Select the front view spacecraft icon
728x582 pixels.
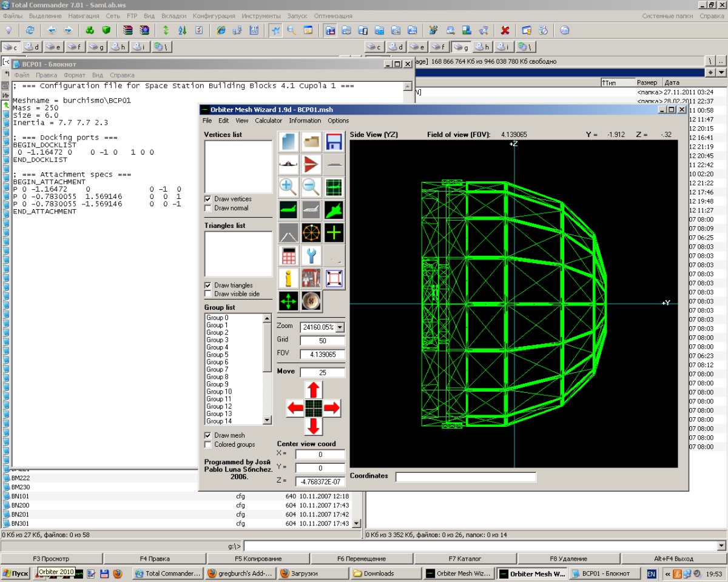point(289,164)
